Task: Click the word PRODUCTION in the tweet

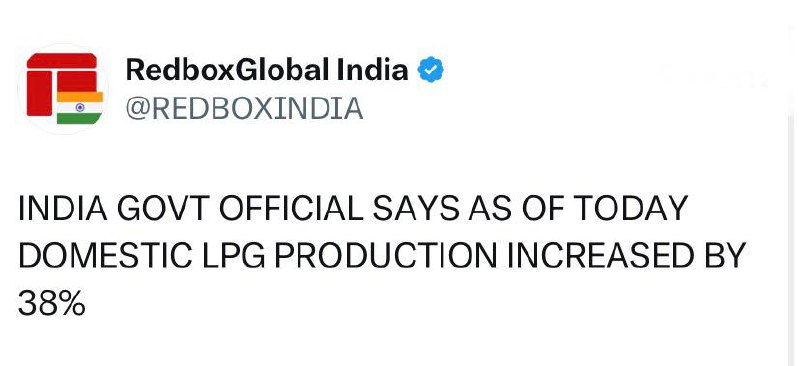Action: (x=386, y=256)
